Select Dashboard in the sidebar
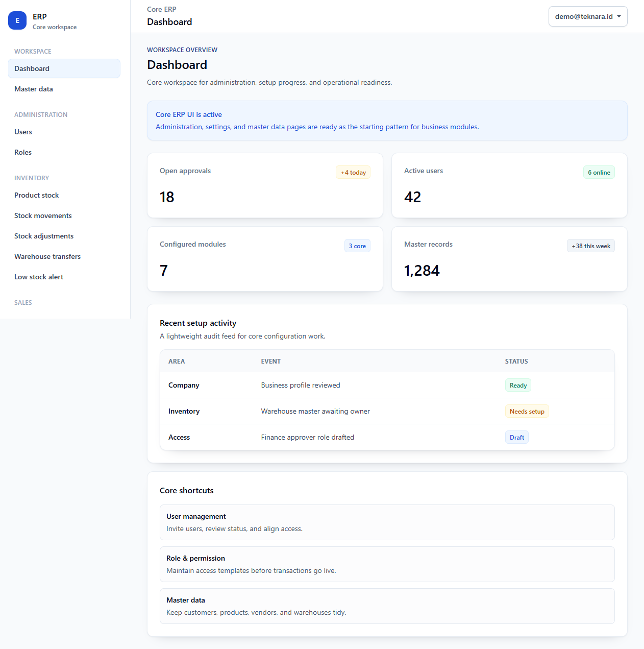 coord(64,68)
